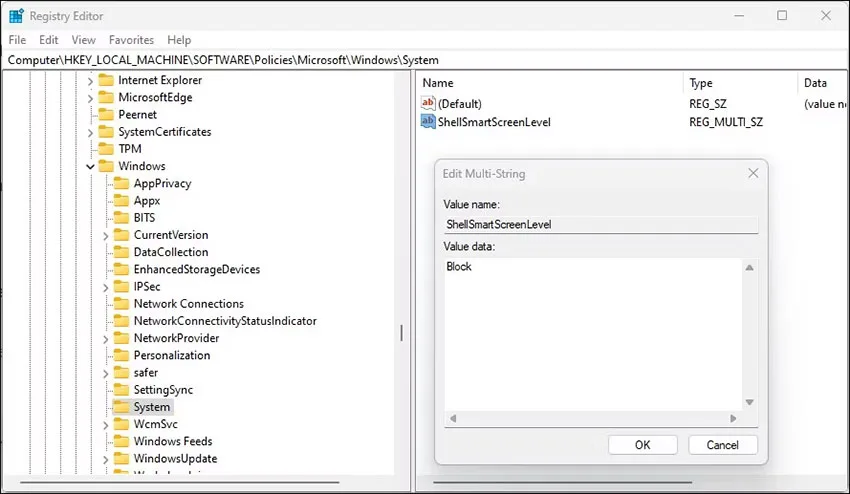
Task: Open the Favorites menu
Action: tap(131, 40)
